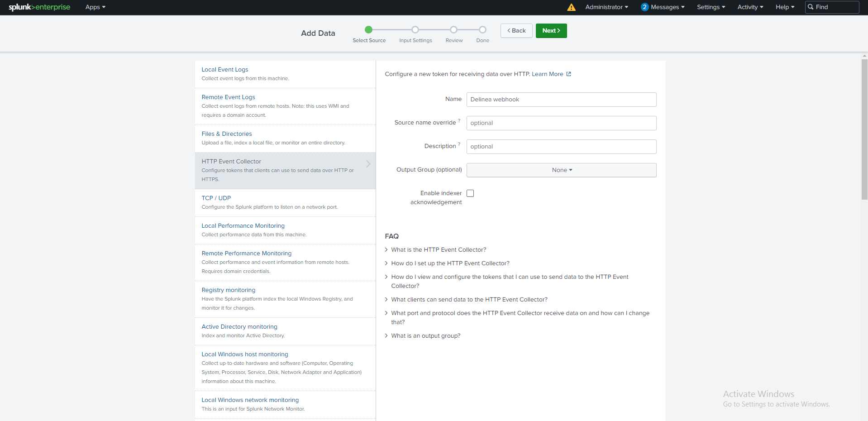Click the Splunk enterprise logo
The image size is (868, 421).
[39, 7]
